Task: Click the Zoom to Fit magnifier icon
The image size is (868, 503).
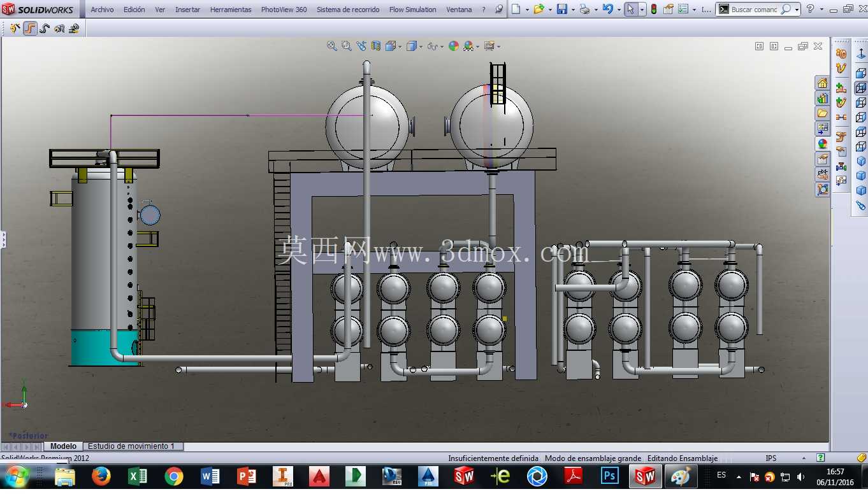Action: [331, 46]
